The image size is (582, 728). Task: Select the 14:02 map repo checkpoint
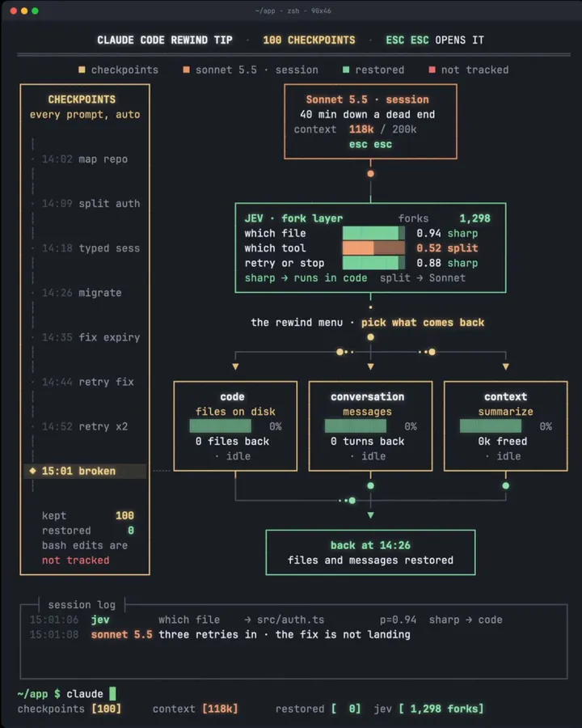point(84,159)
